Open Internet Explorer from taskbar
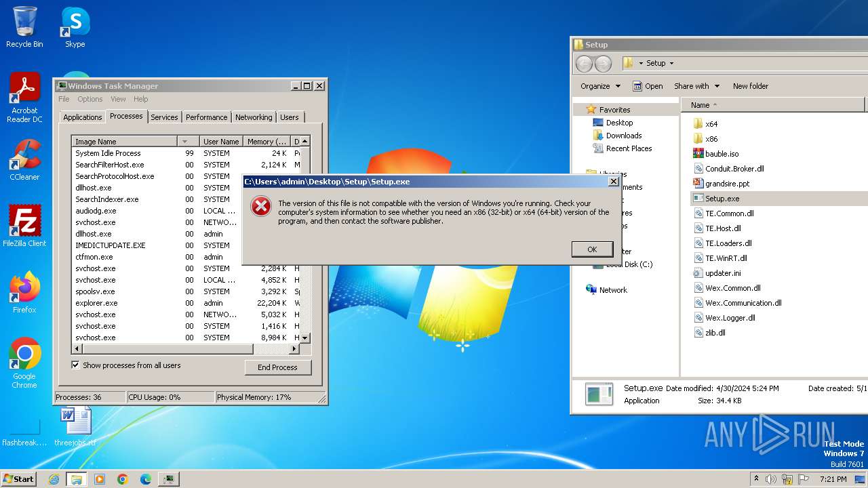Screen dimensions: 868x488 pyautogui.click(x=54, y=479)
